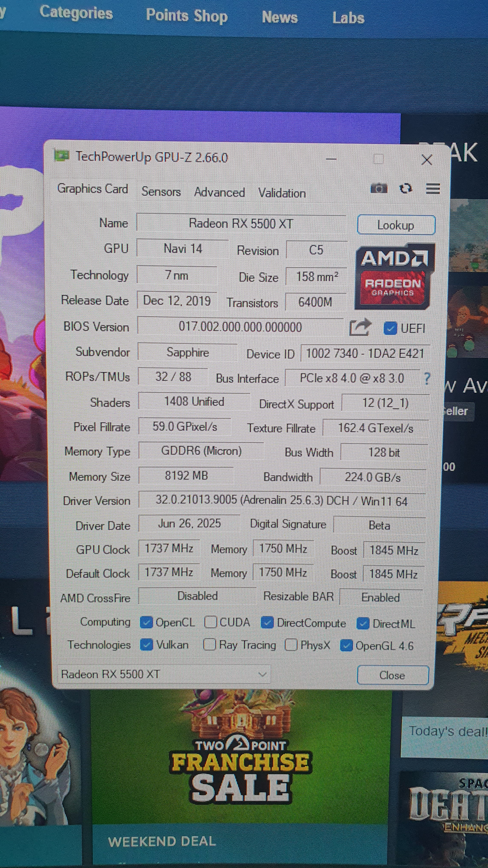
Task: Click the ROPs/TMUs value 32 / 88
Action: [x=173, y=377]
